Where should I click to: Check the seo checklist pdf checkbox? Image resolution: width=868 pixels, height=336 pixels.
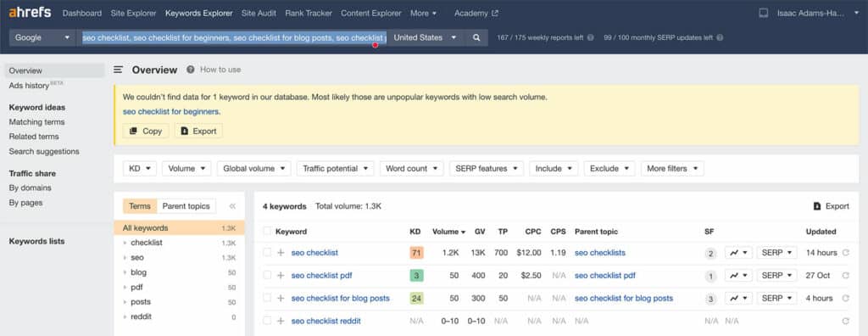(267, 275)
